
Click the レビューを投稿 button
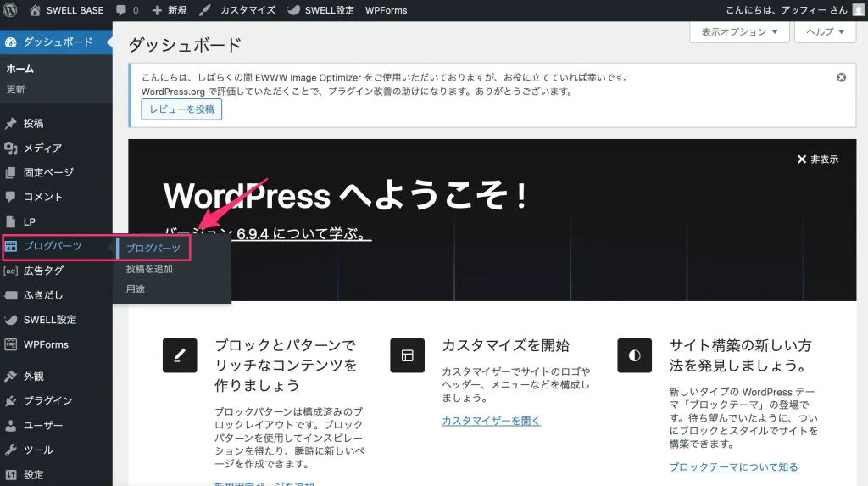(181, 109)
